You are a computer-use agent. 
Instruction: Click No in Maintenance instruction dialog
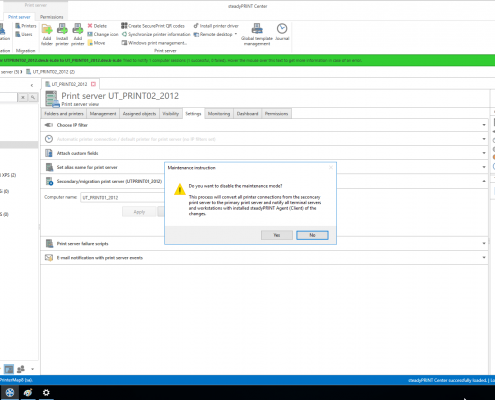tap(312, 235)
